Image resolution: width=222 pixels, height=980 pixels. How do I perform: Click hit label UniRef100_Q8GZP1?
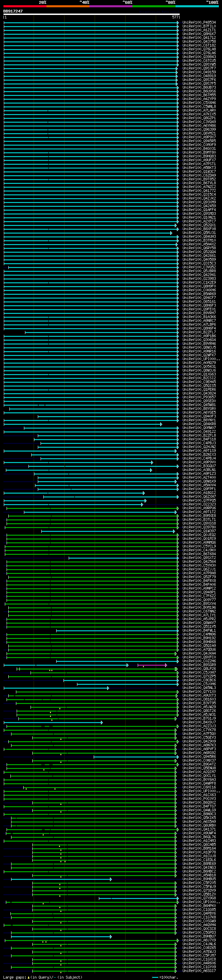[x=199, y=118]
